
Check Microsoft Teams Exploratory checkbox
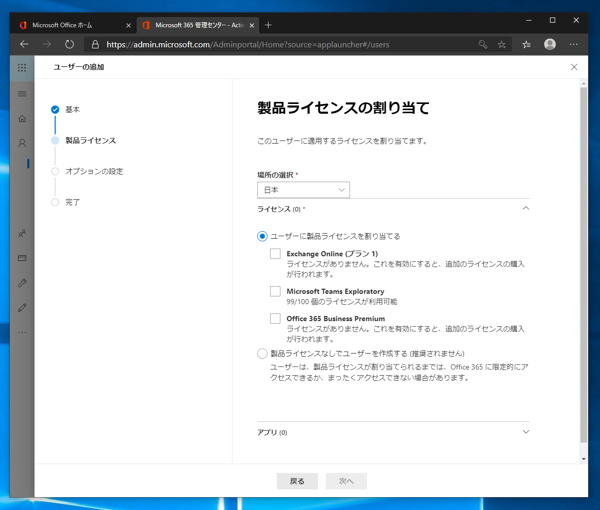tap(275, 291)
